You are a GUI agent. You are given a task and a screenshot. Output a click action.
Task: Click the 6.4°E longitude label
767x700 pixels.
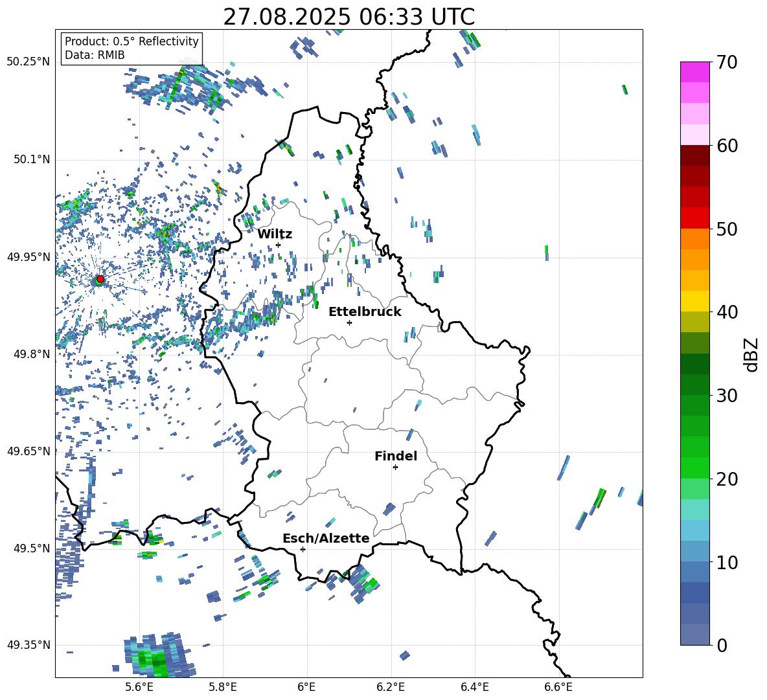(x=474, y=687)
